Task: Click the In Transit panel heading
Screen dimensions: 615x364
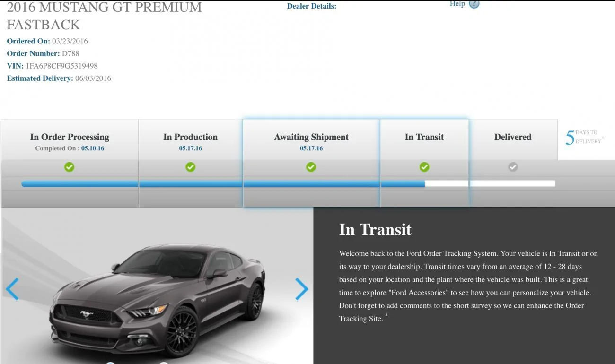Action: pos(375,230)
